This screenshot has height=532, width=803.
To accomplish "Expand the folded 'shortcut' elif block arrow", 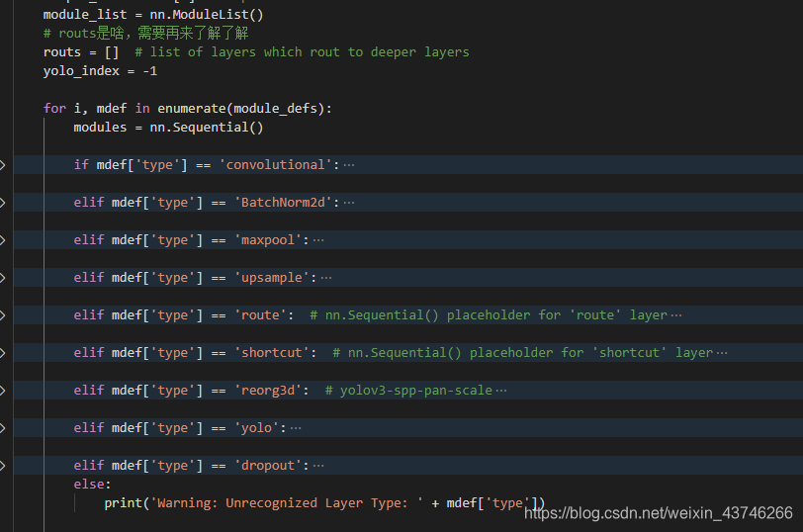I will (3, 353).
